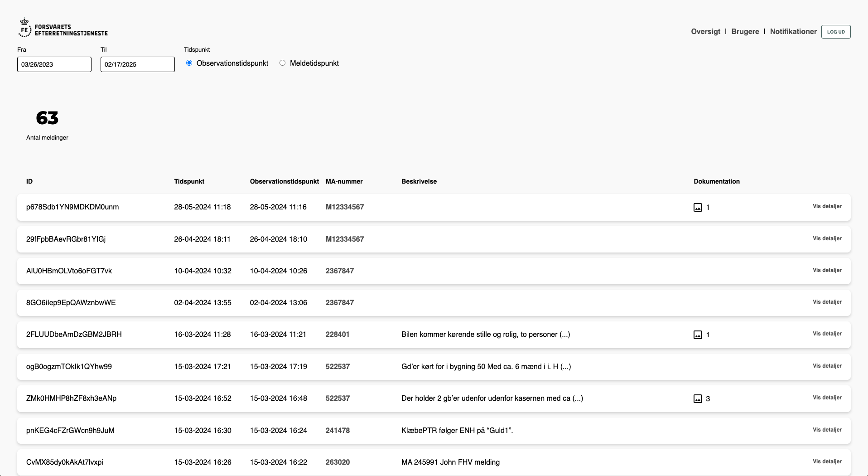Click MA-nummer M12334567 in the 26-04-2024 row
The height and width of the screenshot is (476, 868).
click(345, 239)
